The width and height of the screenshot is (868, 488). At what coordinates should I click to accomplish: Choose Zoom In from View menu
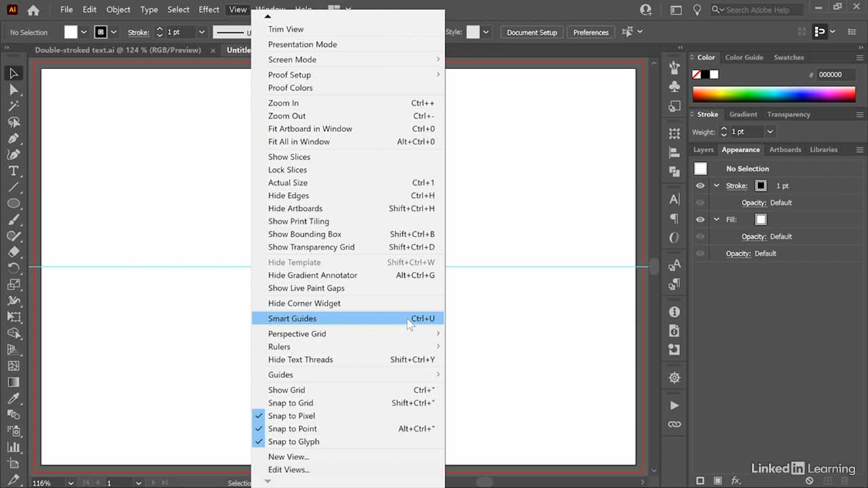point(348,104)
